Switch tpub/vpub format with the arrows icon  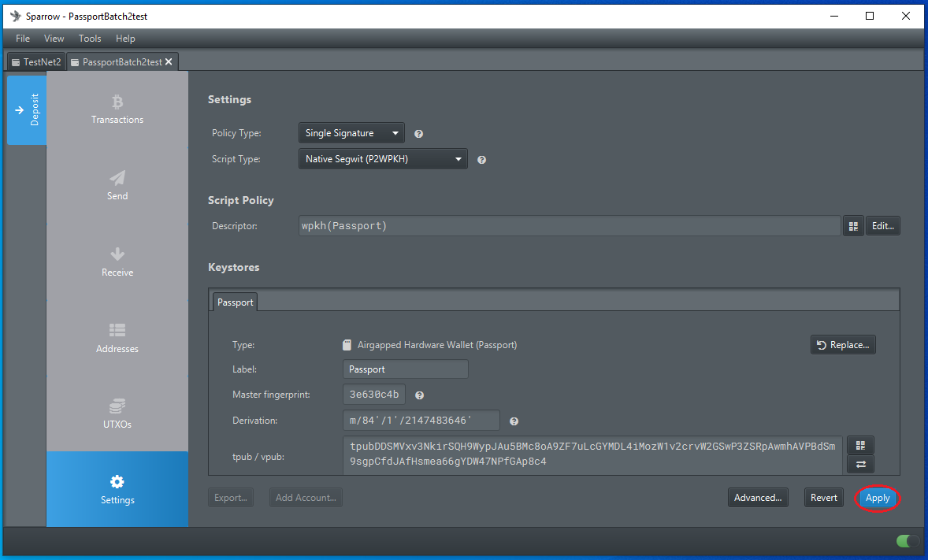pos(860,464)
